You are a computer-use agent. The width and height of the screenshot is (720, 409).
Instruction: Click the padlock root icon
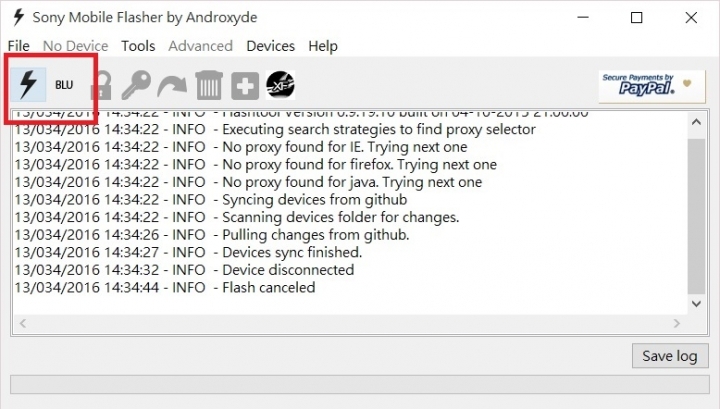pos(101,85)
